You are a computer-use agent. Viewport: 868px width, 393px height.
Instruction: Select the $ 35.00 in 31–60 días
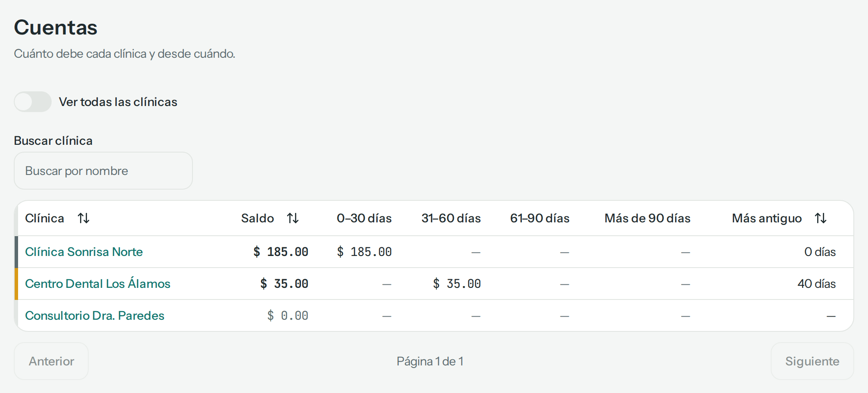[x=457, y=284]
